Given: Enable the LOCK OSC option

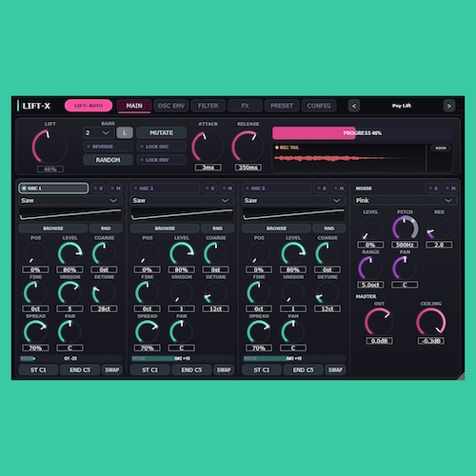Looking at the screenshot, I should (x=161, y=147).
